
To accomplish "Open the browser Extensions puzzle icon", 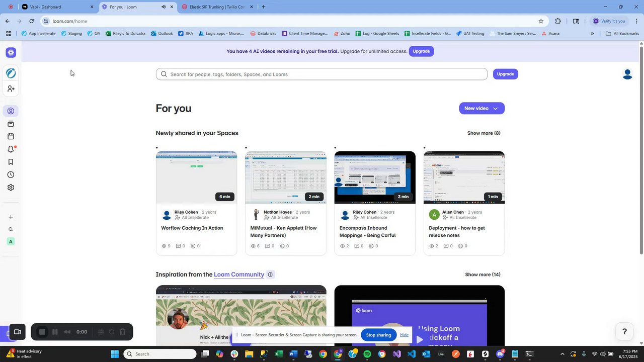I will click(x=558, y=21).
